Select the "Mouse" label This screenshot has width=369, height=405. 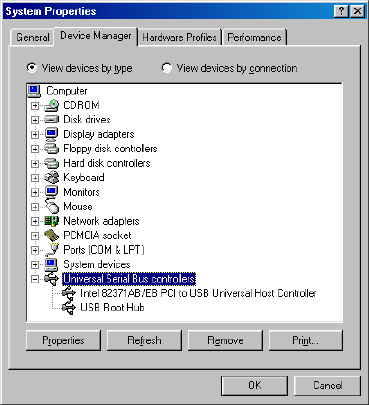(78, 206)
